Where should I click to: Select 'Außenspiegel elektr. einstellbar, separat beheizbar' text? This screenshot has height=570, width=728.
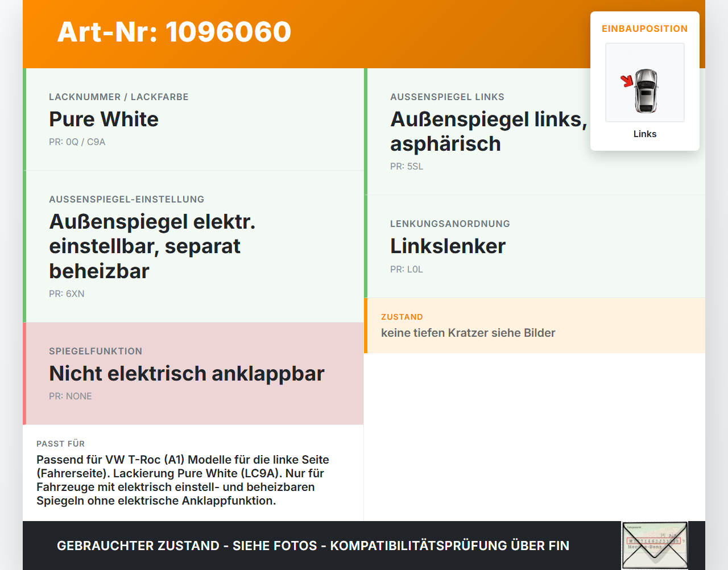(x=152, y=246)
